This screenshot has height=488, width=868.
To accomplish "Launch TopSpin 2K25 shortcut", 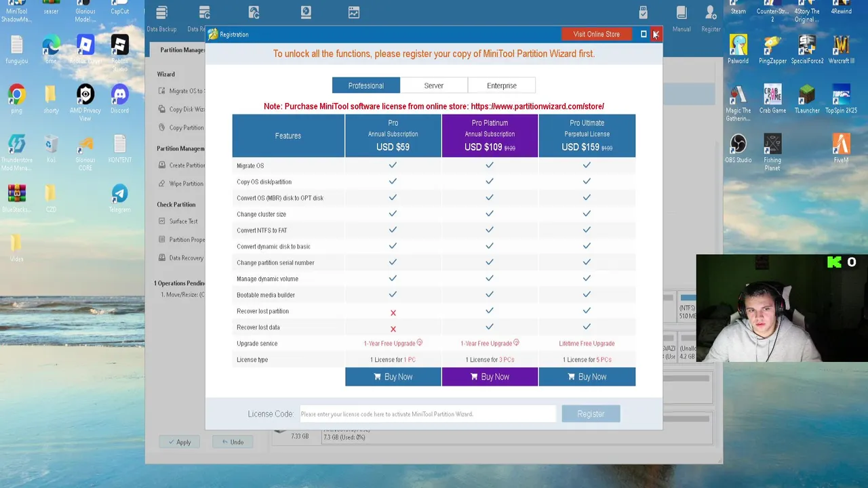I will pos(841,98).
